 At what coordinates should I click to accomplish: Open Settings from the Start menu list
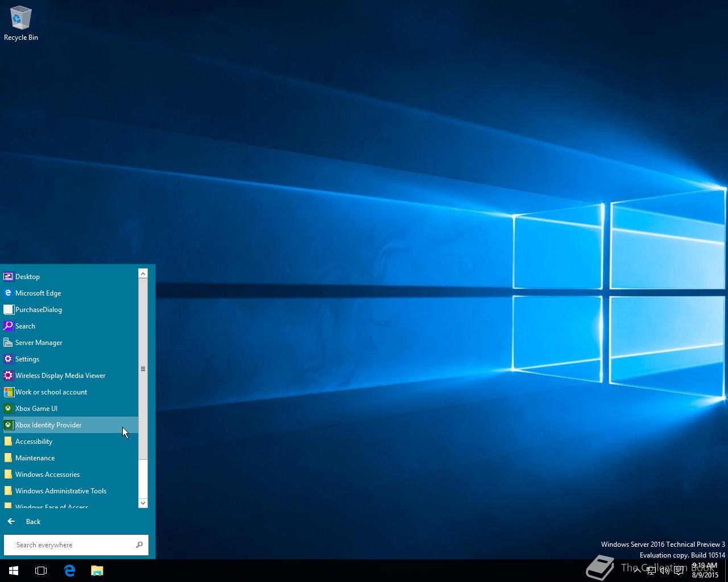click(71, 359)
